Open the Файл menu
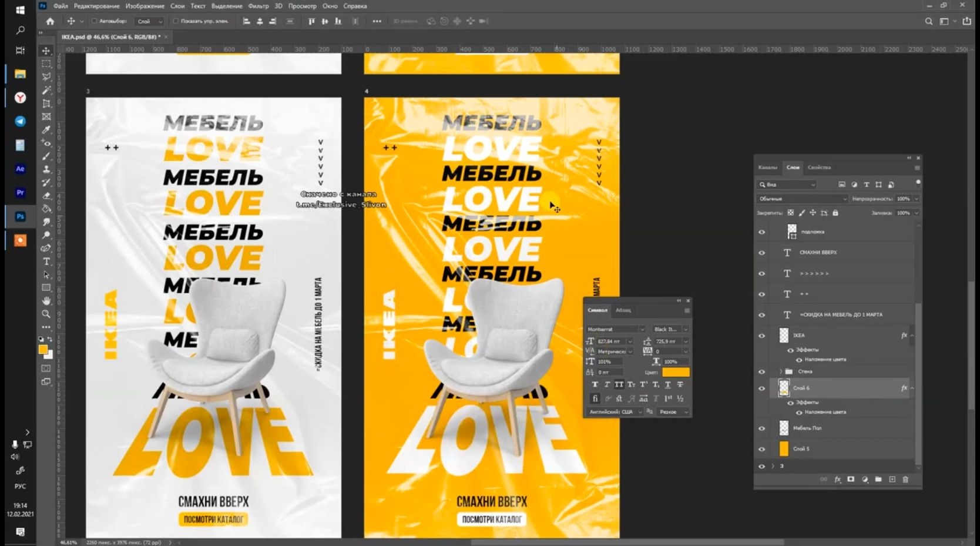The width and height of the screenshot is (980, 546). 61,6
